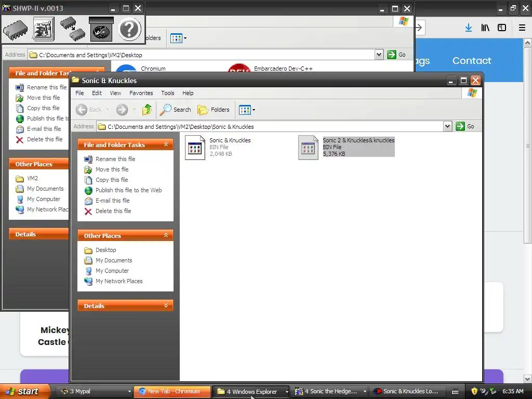Click Publish this file to the Web
The height and width of the screenshot is (399, 532).
[x=123, y=190]
